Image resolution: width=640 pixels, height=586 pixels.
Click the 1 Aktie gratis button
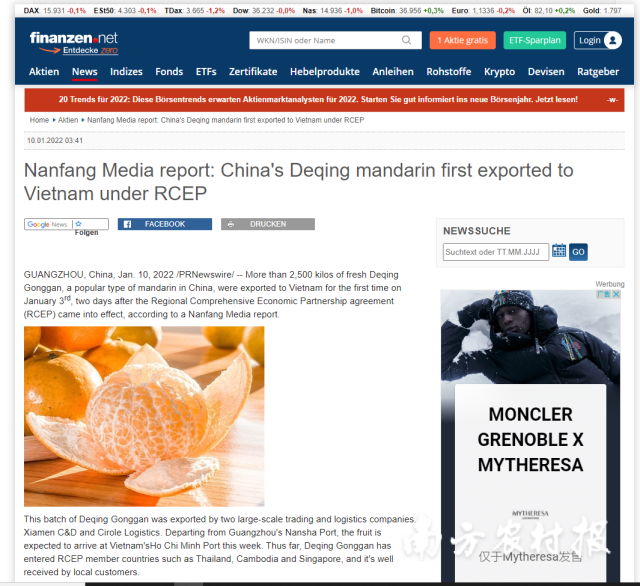tap(462, 40)
